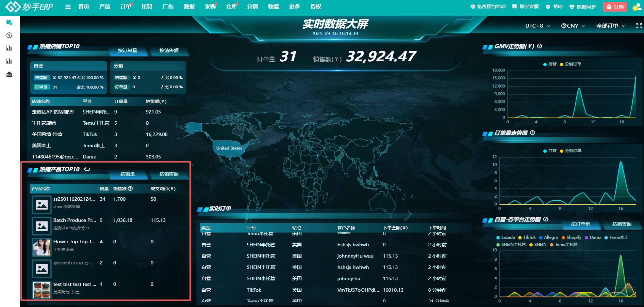This screenshot has height=307, width=644.
Task: Open the image placeholder for geyantui181028@1...
Action: pos(42,268)
